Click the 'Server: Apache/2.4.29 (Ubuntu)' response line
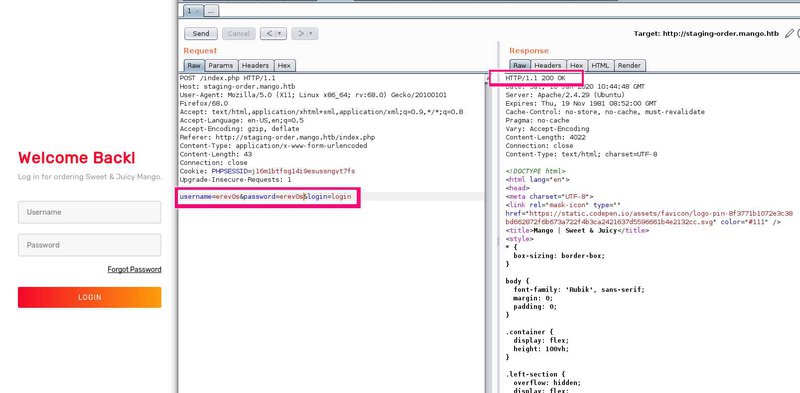The height and width of the screenshot is (393, 800). [x=565, y=95]
